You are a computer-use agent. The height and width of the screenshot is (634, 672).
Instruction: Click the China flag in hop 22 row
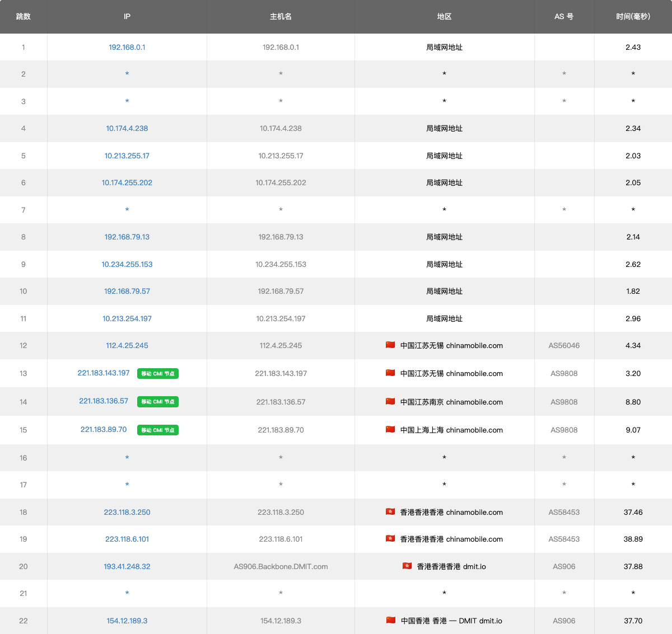(x=391, y=620)
